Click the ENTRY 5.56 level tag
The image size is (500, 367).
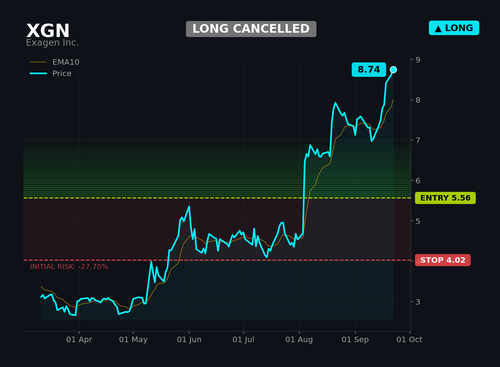click(x=445, y=198)
